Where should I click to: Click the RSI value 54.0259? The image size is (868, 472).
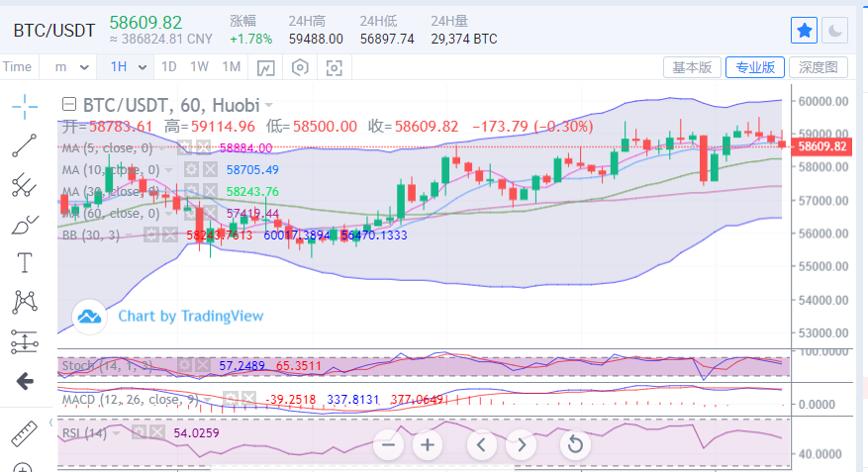click(x=197, y=433)
